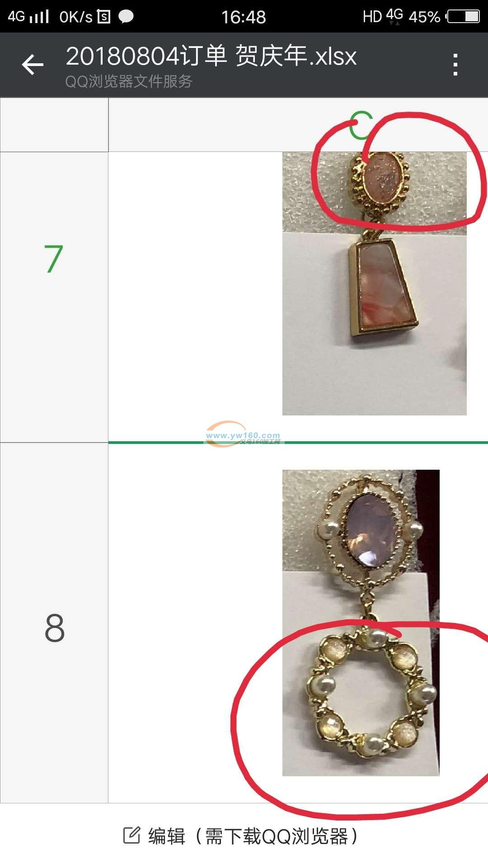Tap the chat bubble status icon
The width and height of the screenshot is (488, 868).
pyautogui.click(x=126, y=17)
